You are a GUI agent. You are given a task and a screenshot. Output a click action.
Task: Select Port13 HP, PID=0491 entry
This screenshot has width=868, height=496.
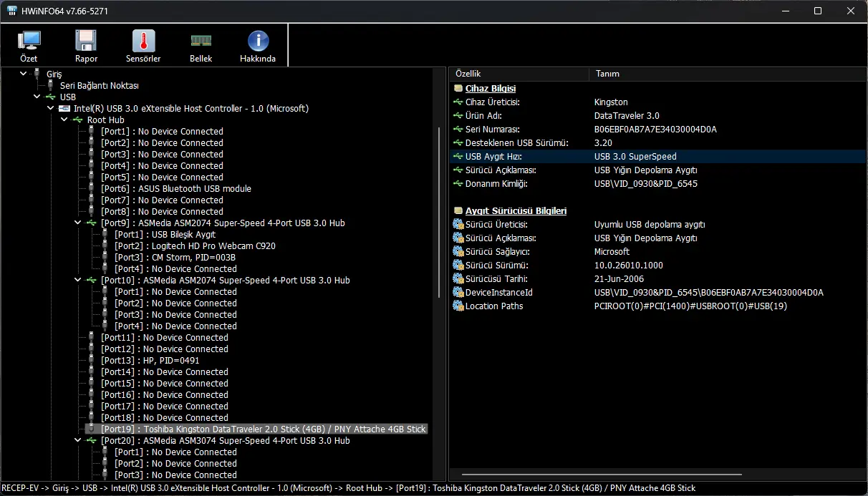pos(150,360)
